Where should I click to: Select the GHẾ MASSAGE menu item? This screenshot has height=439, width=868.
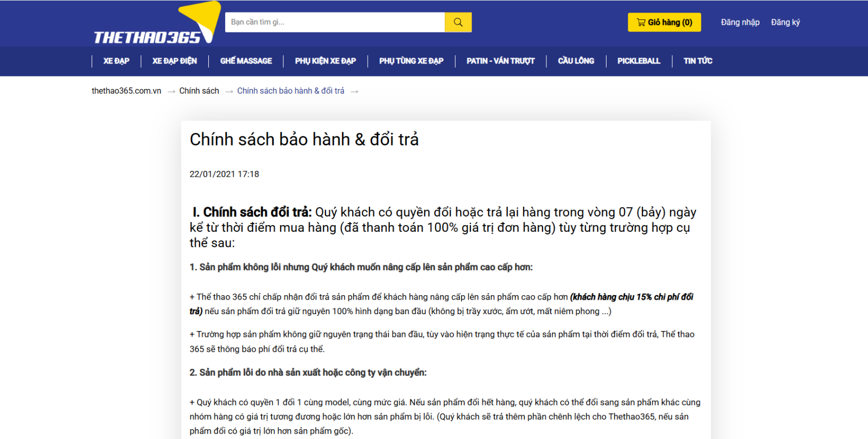[x=246, y=61]
